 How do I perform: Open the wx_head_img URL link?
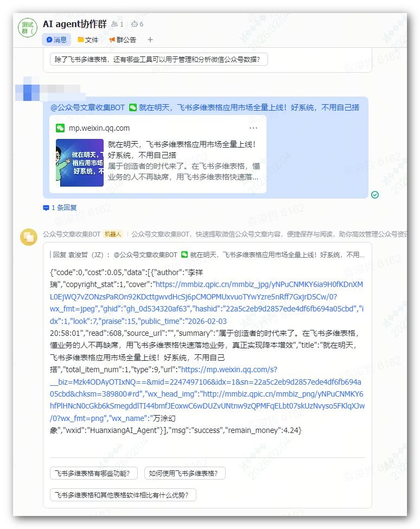207,406
